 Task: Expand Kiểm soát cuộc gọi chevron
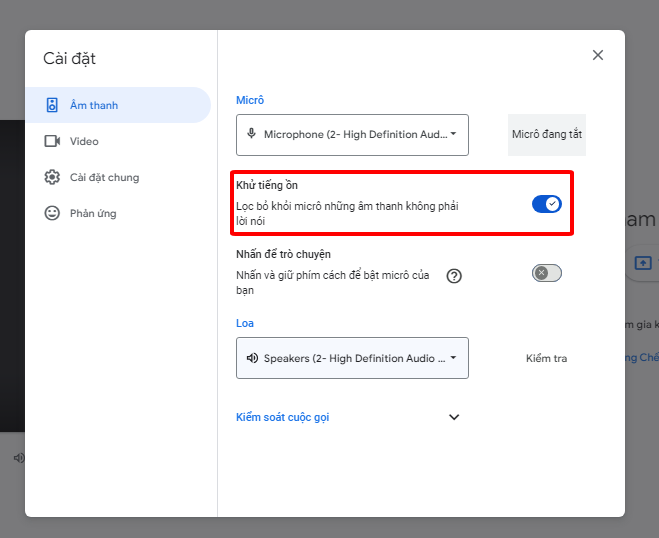pyautogui.click(x=454, y=417)
